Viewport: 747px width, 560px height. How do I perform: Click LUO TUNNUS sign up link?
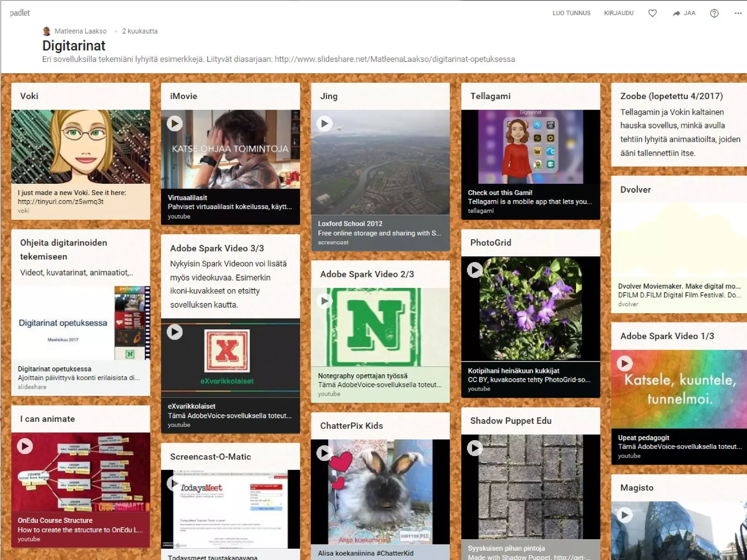(x=571, y=13)
